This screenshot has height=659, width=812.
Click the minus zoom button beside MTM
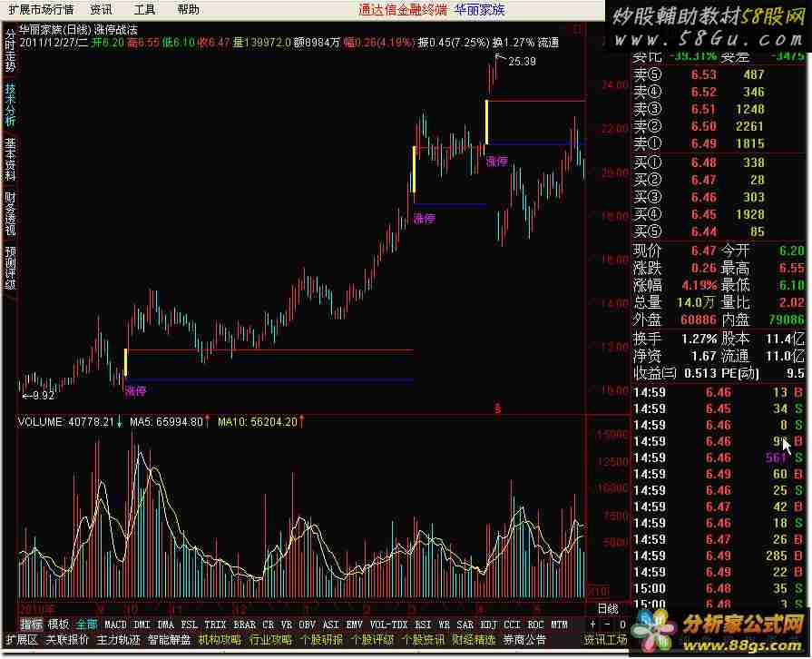(608, 625)
